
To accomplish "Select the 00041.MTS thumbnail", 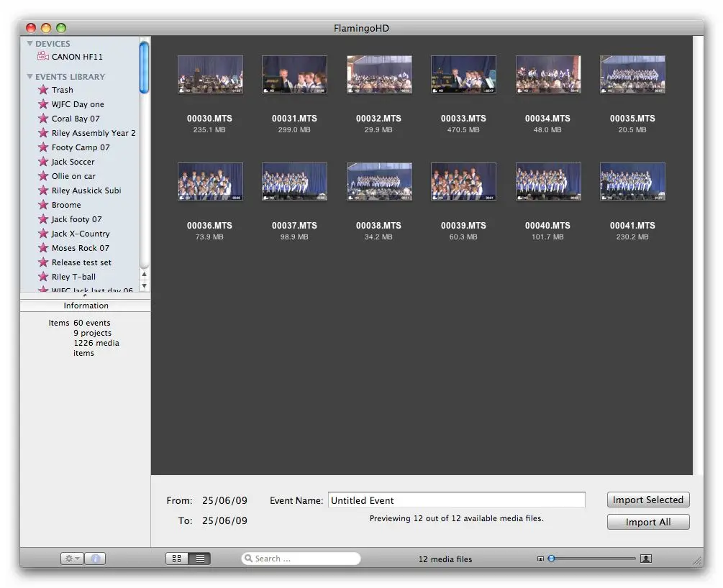I will (632, 181).
